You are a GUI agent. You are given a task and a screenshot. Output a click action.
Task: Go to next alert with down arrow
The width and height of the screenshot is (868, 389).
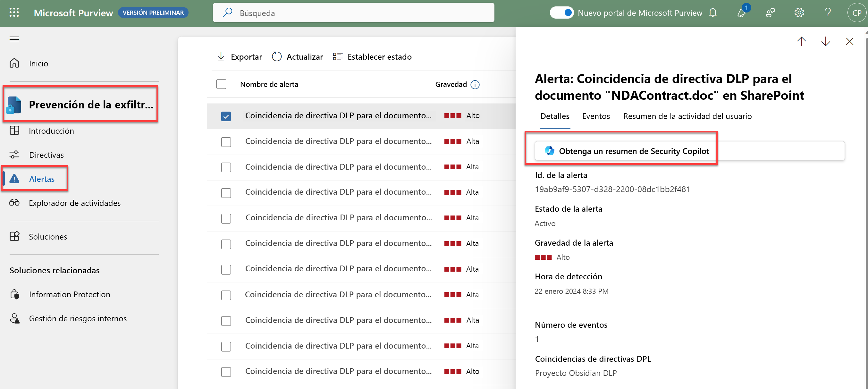[826, 41]
